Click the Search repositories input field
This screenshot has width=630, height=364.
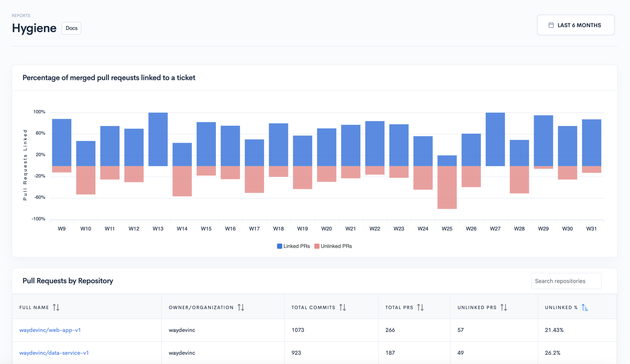(x=566, y=281)
